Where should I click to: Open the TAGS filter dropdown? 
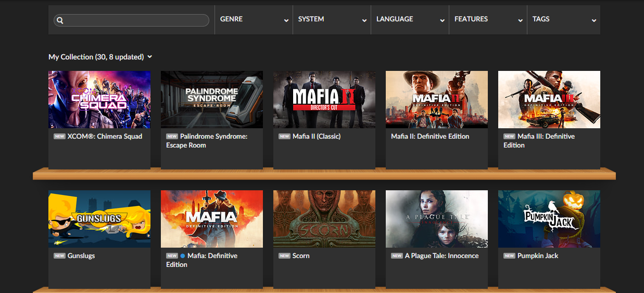564,20
